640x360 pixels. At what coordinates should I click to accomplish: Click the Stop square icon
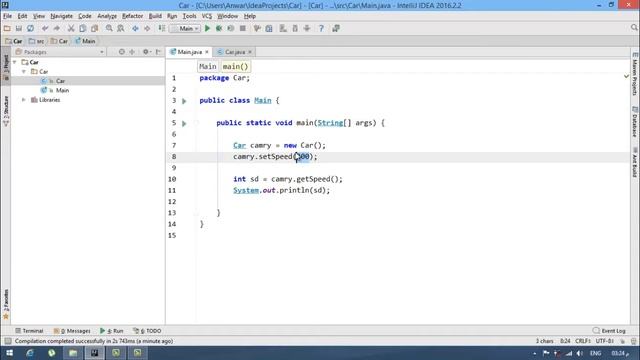[243, 28]
